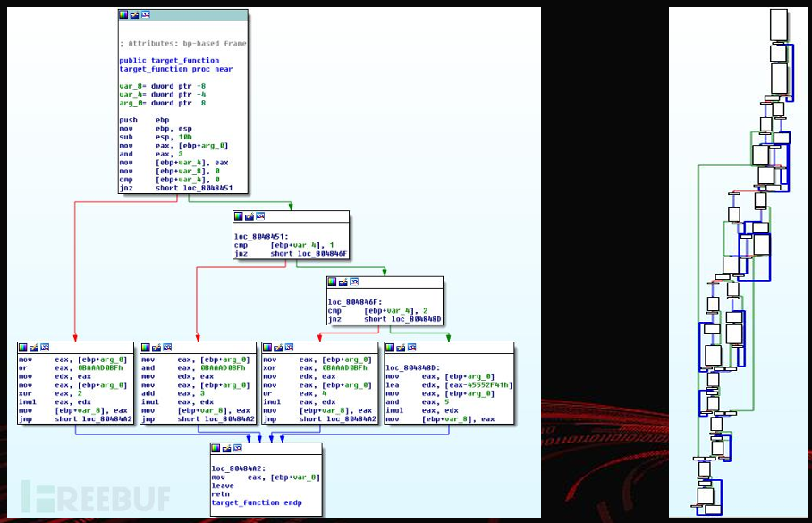Screen dimensions: 812x523
Task: Click jump target loc_804846F in the jnz instruction
Action: 321,254
